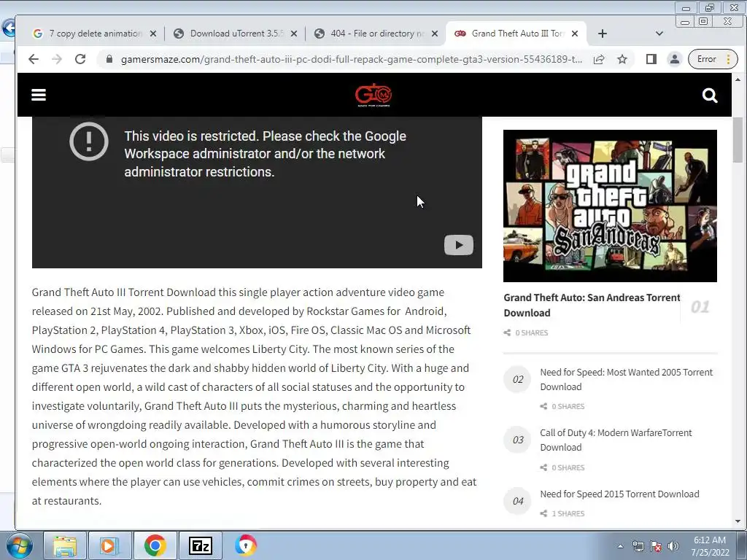The image size is (747, 560).
Task: Close the '7 copy delete animation' tab
Action: [x=153, y=34]
